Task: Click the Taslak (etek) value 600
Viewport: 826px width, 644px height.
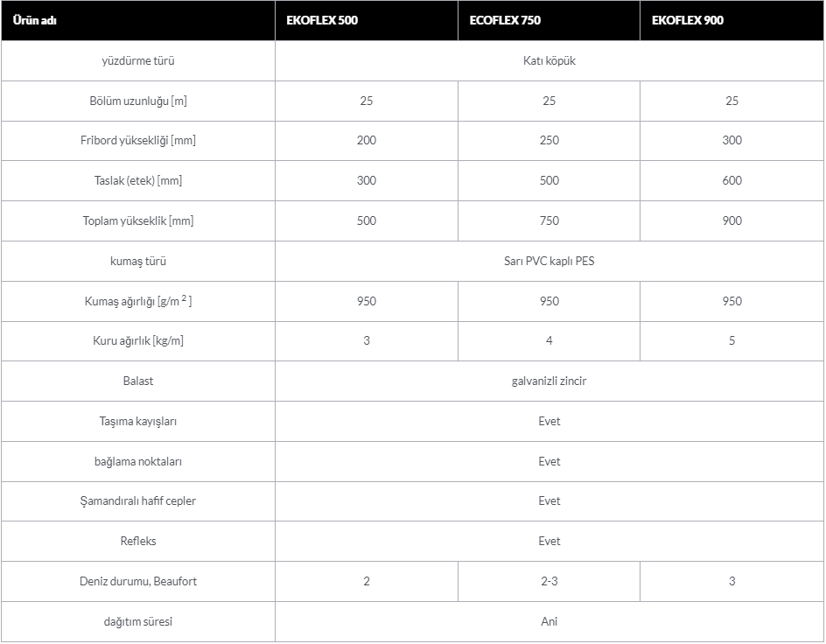Action: pos(731,180)
